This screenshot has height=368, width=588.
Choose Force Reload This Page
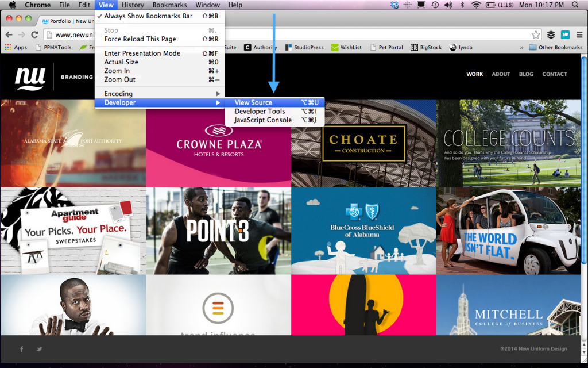pyautogui.click(x=160, y=39)
